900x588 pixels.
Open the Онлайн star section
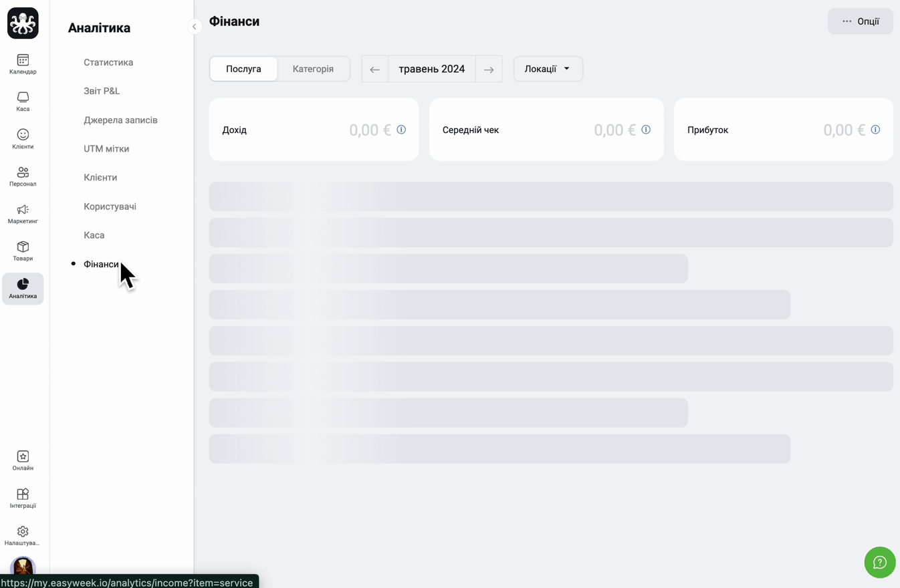(x=23, y=461)
